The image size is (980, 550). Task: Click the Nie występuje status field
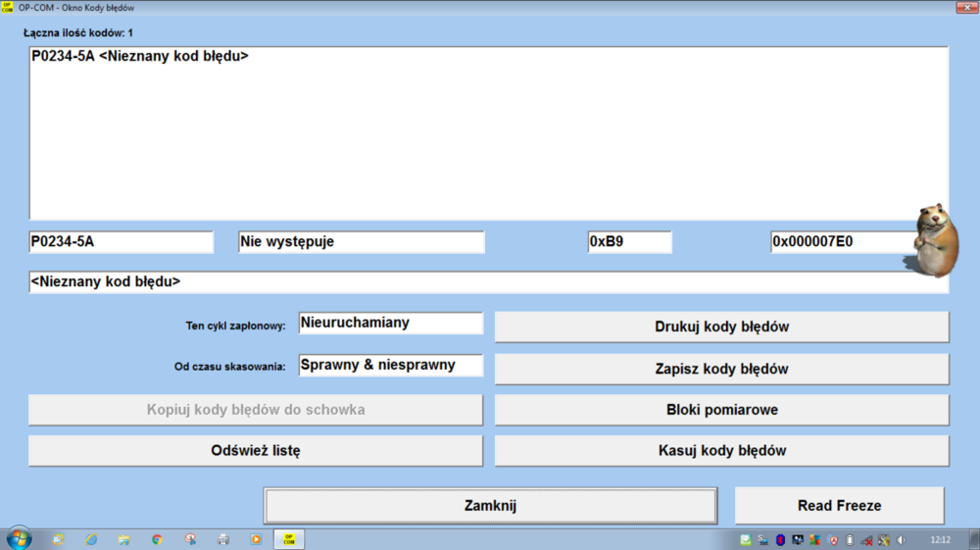tap(362, 242)
